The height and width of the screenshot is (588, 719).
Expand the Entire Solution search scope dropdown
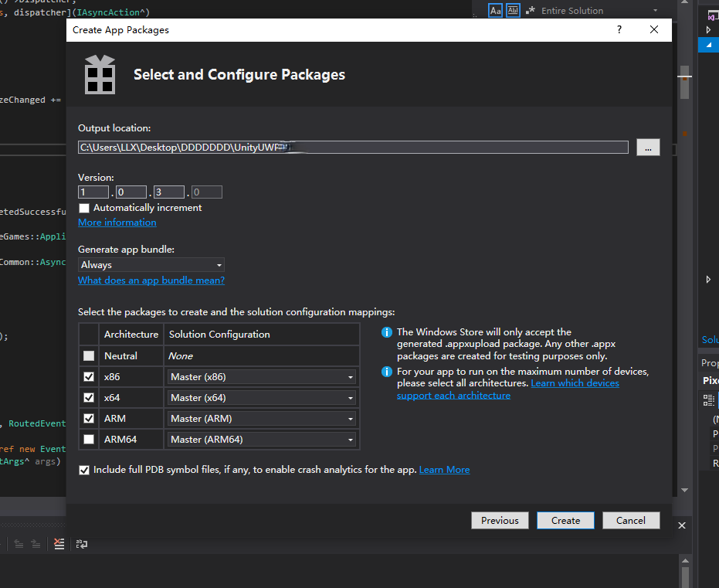pyautogui.click(x=655, y=11)
